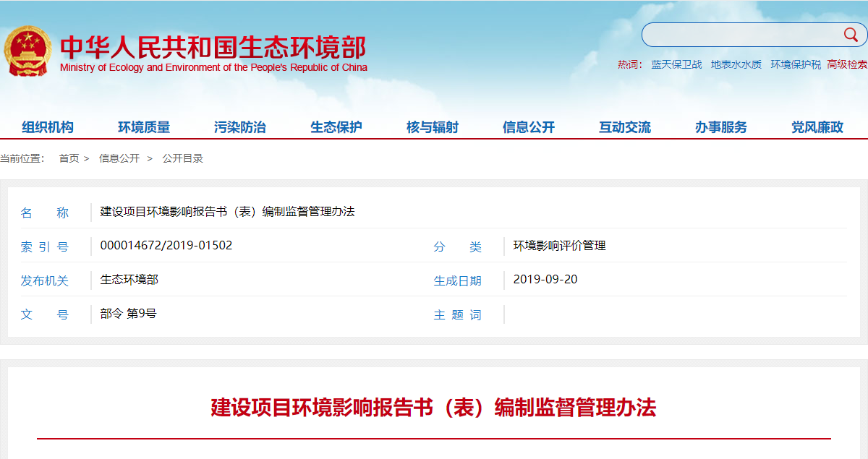Screen dimensions: 868x459
Task: Open the 环境质量 menu
Action: (144, 127)
